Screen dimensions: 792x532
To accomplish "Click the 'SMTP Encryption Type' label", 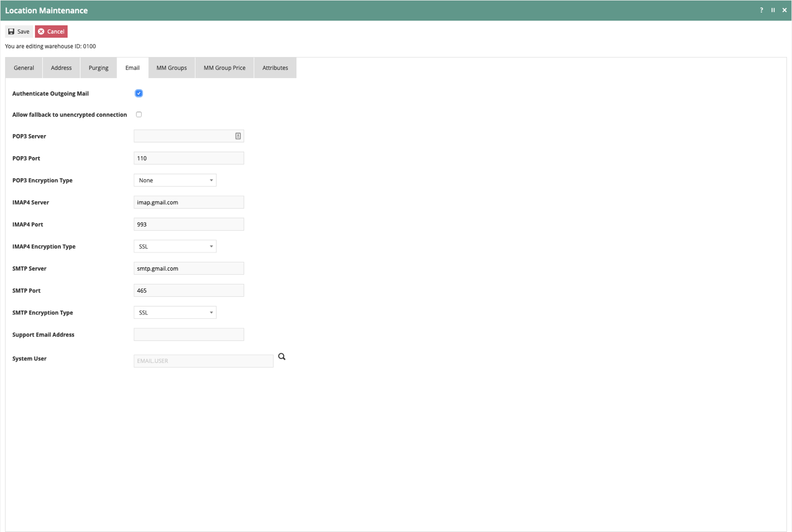I will pos(43,313).
